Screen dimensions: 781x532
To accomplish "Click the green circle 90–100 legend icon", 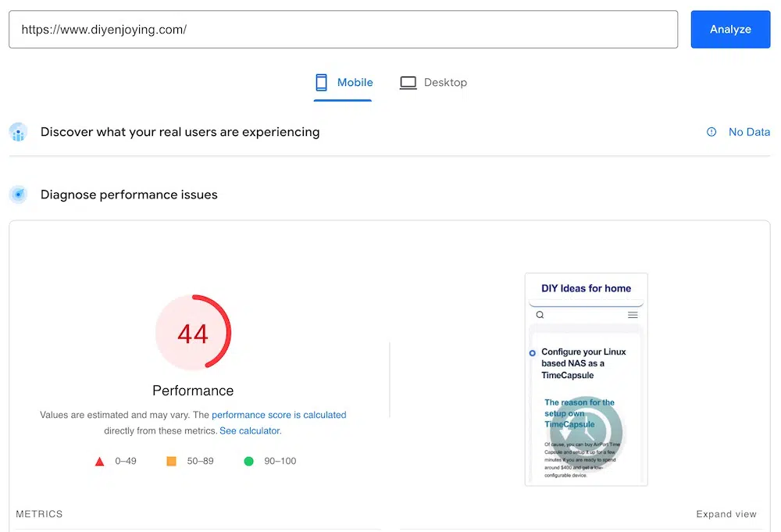I will click(x=248, y=461).
